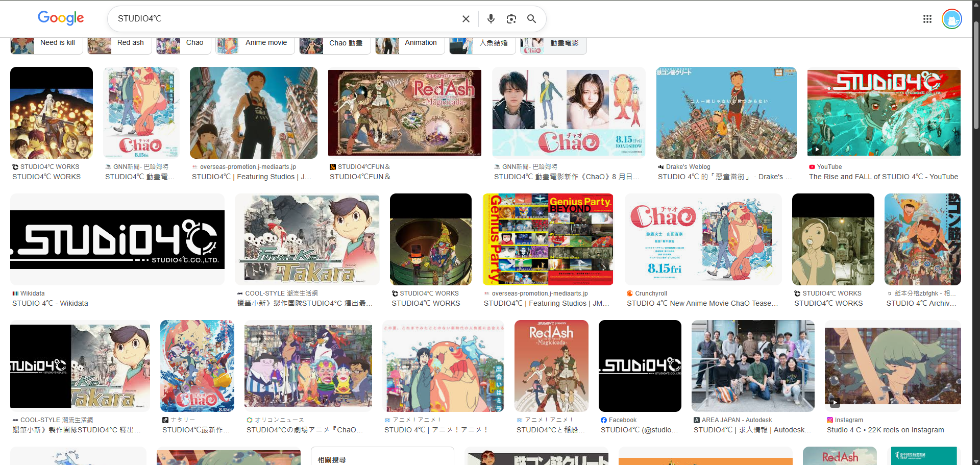Open the Google apps grid
Image resolution: width=980 pixels, height=465 pixels.
click(927, 19)
